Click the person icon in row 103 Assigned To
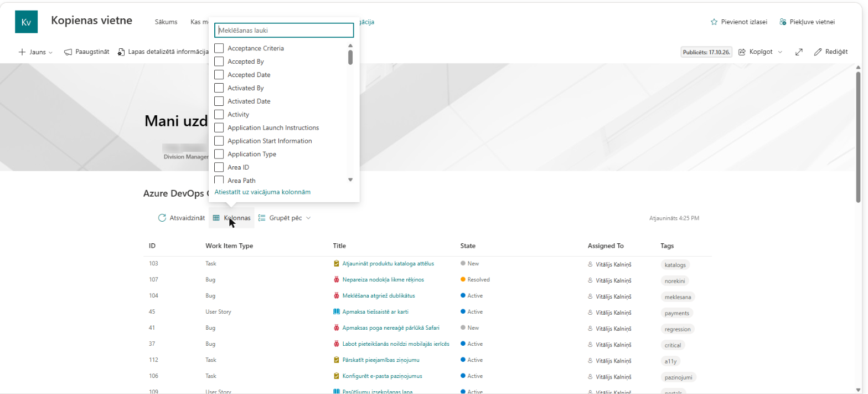868x394 pixels. pos(590,264)
